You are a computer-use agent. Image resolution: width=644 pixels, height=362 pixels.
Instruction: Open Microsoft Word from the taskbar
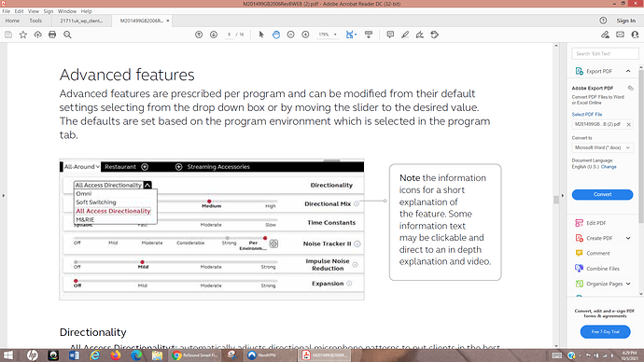pyautogui.click(x=75, y=355)
